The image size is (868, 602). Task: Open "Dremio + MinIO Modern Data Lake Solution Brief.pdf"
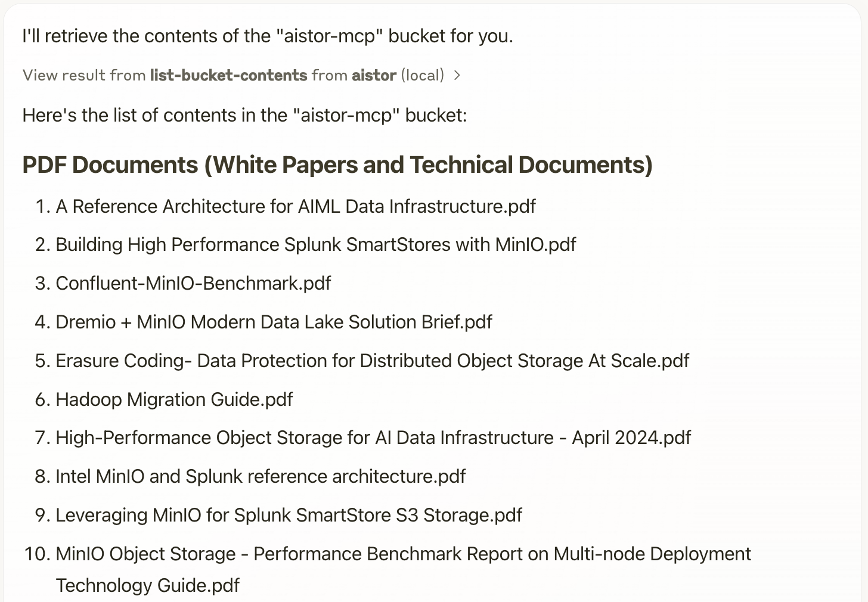coord(274,322)
